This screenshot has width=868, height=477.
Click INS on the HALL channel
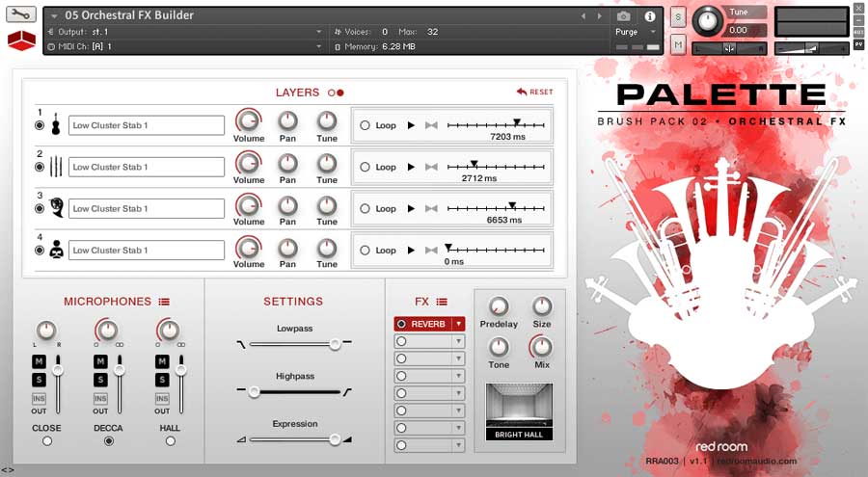pyautogui.click(x=162, y=398)
